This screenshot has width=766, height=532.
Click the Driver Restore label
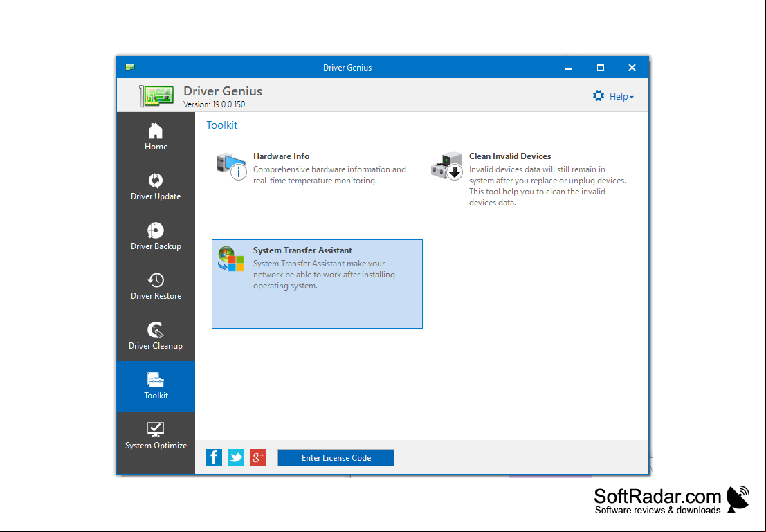(x=156, y=296)
